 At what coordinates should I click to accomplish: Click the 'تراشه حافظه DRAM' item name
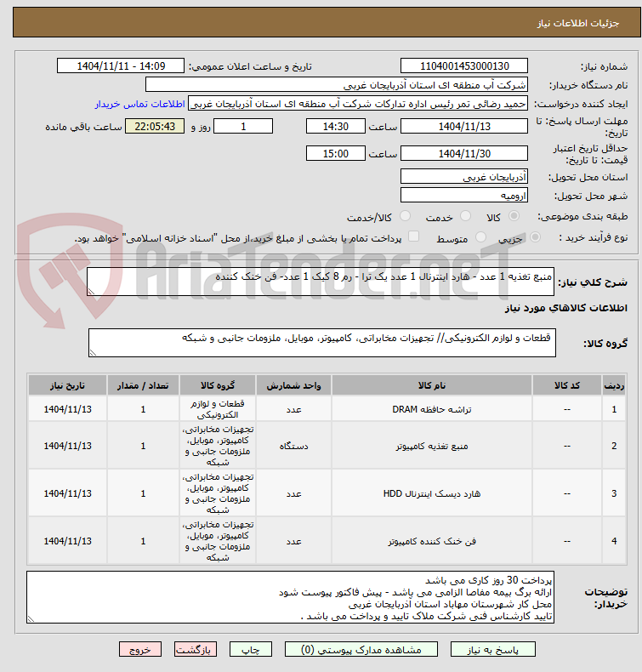click(432, 409)
